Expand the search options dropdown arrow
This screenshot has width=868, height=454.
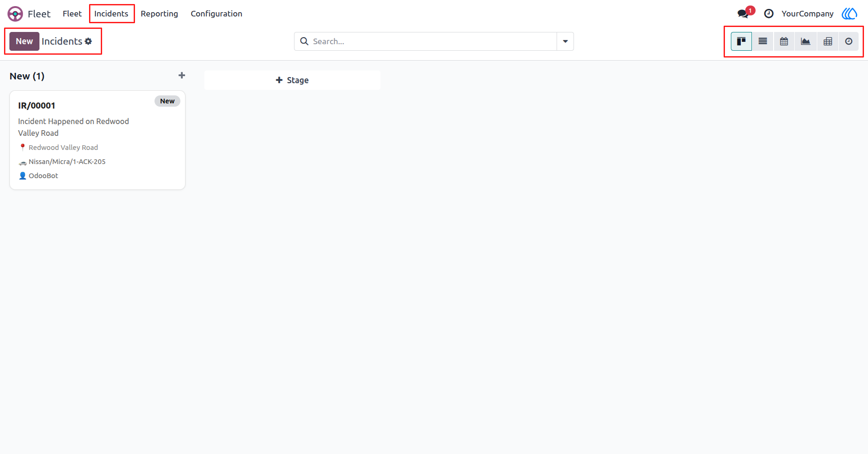pyautogui.click(x=565, y=41)
